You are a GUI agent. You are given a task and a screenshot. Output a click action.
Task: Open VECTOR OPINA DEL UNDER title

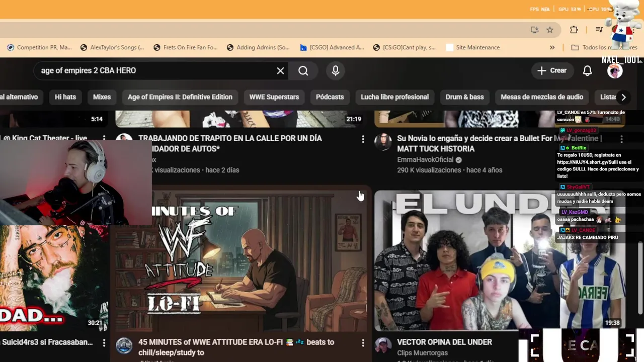444,342
